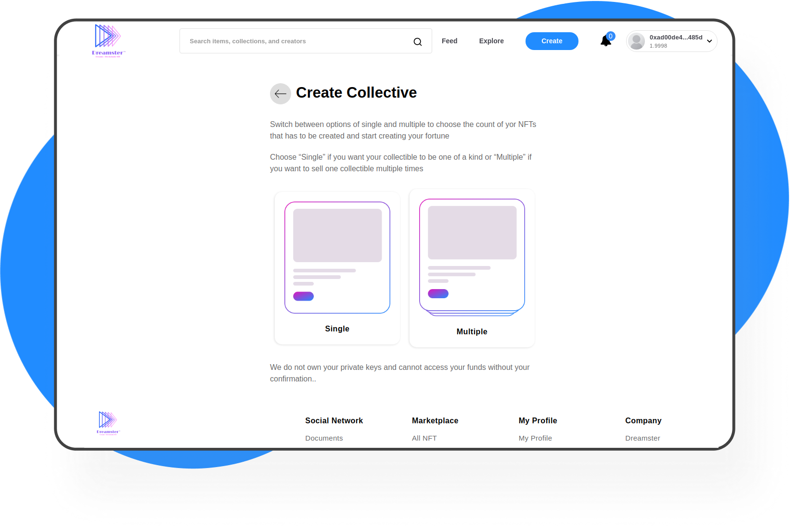This screenshot has height=532, width=796.
Task: Click the blue Create button
Action: pos(552,41)
